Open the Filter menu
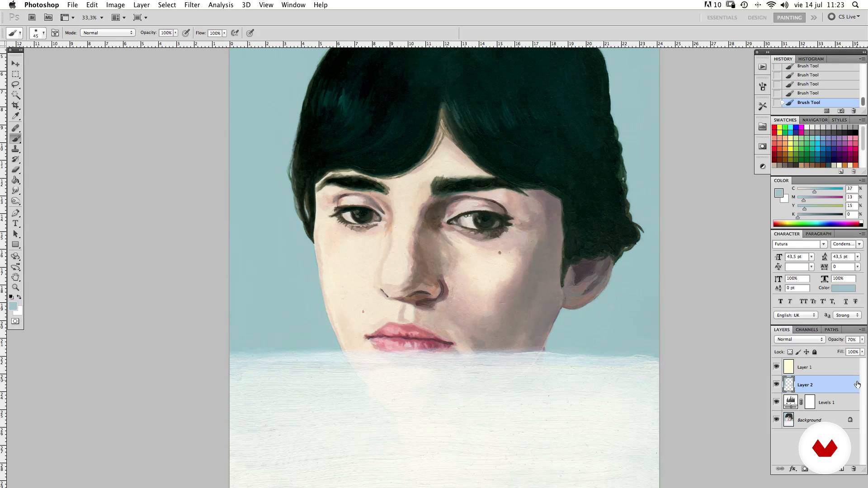The height and width of the screenshot is (488, 868). (192, 5)
